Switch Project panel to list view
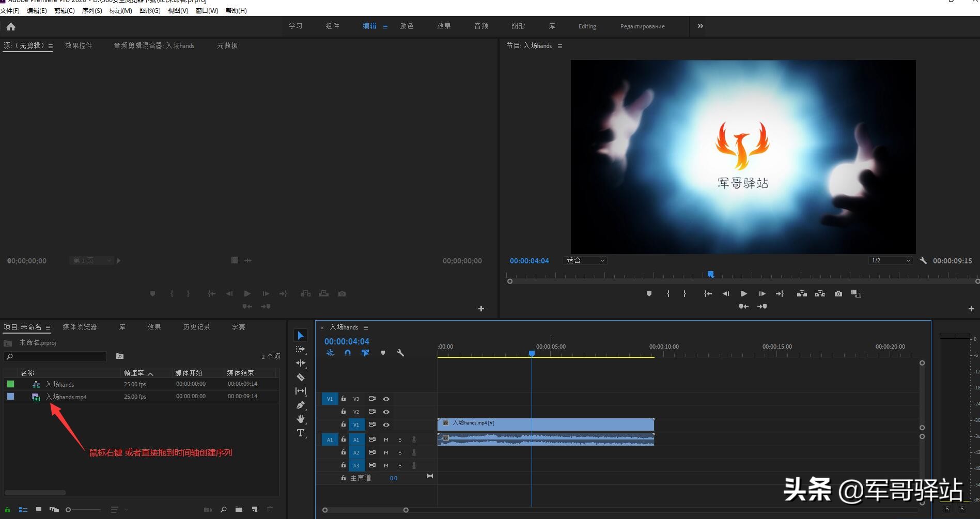 pyautogui.click(x=23, y=510)
